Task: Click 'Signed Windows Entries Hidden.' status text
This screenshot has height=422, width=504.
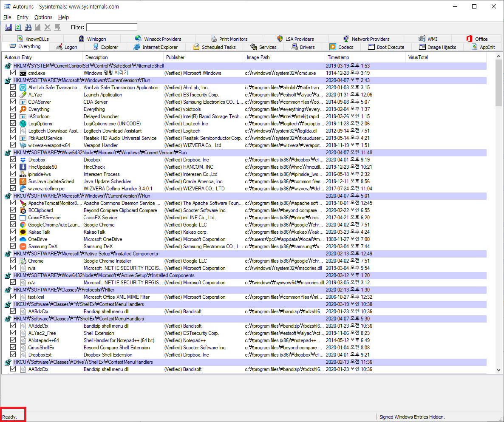Action: click(x=412, y=417)
